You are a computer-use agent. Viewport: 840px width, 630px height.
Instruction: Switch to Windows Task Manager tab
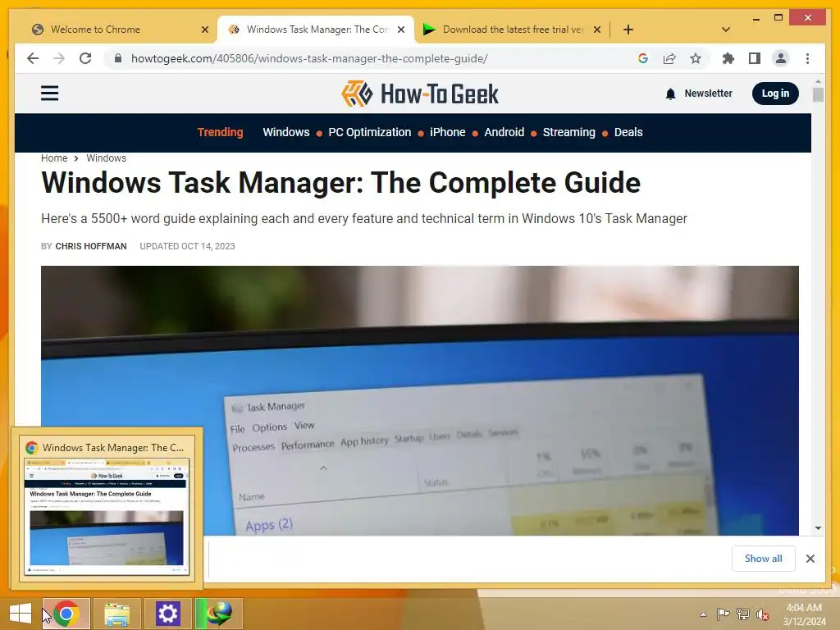pos(316,30)
